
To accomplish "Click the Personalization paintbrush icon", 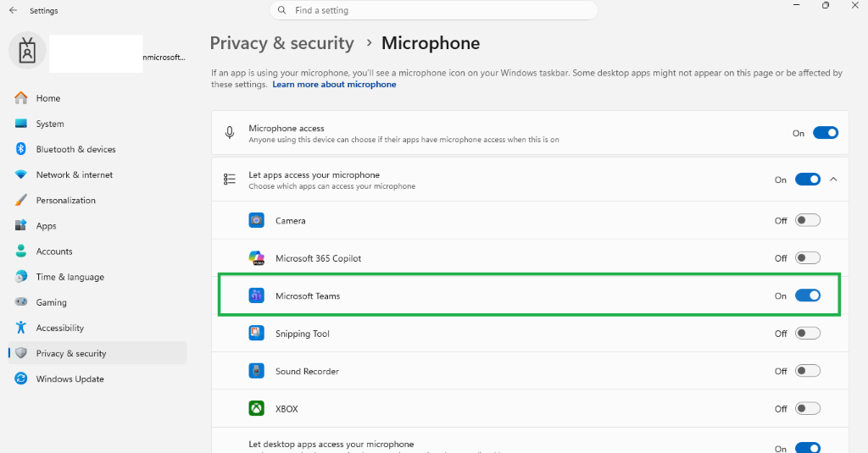I will (21, 200).
